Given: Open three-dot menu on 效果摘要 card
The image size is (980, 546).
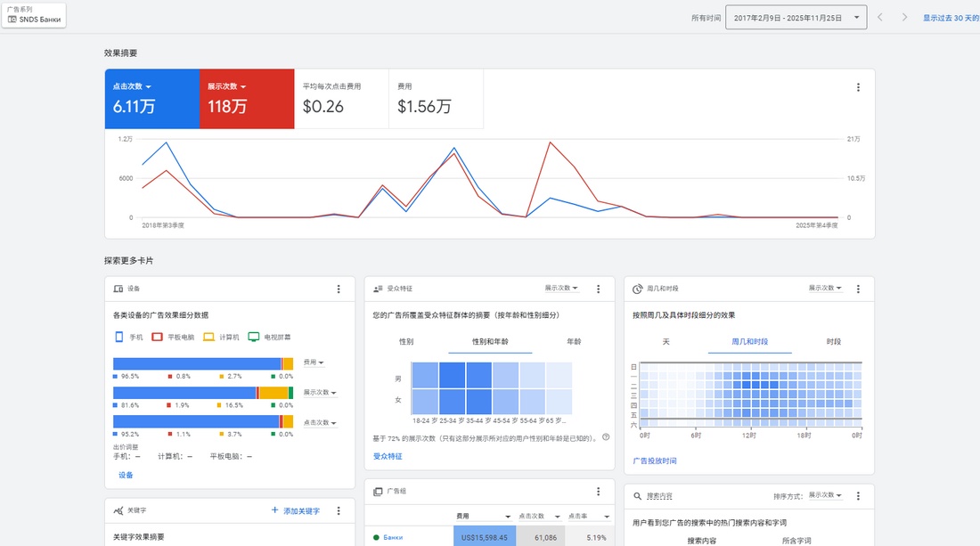Looking at the screenshot, I should coord(858,87).
